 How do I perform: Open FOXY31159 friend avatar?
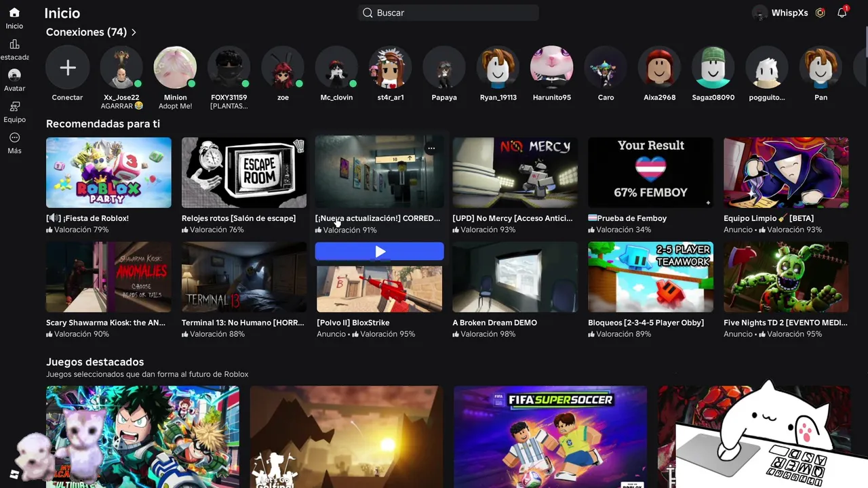click(229, 68)
